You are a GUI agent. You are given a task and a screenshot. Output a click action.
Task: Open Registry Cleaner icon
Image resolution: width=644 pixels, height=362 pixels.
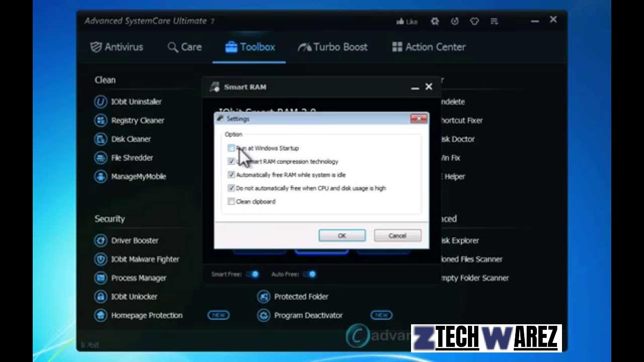pos(101,120)
